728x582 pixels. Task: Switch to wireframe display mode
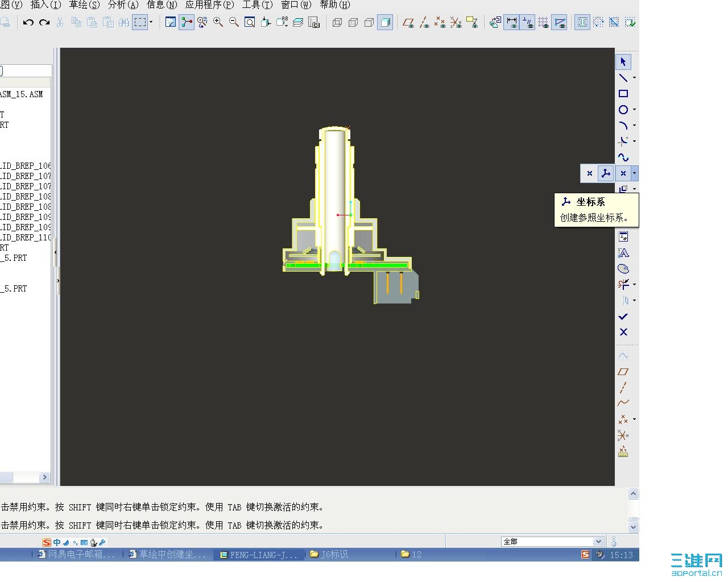click(x=337, y=22)
